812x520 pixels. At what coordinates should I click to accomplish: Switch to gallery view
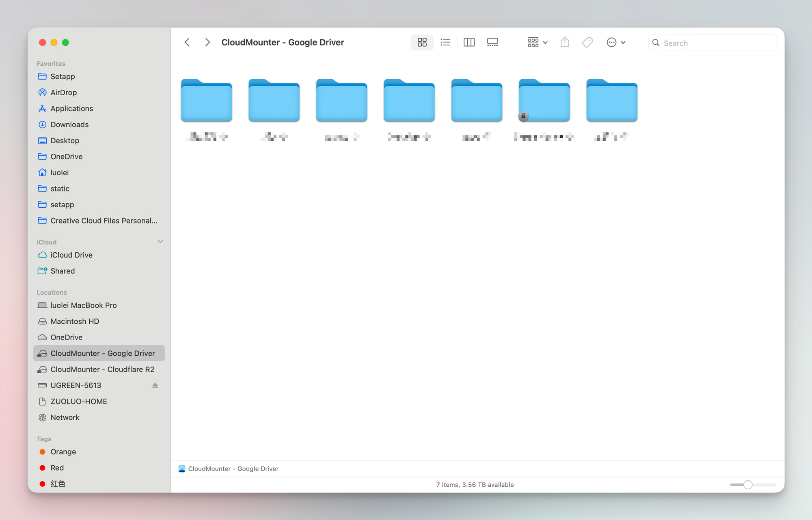coord(492,42)
